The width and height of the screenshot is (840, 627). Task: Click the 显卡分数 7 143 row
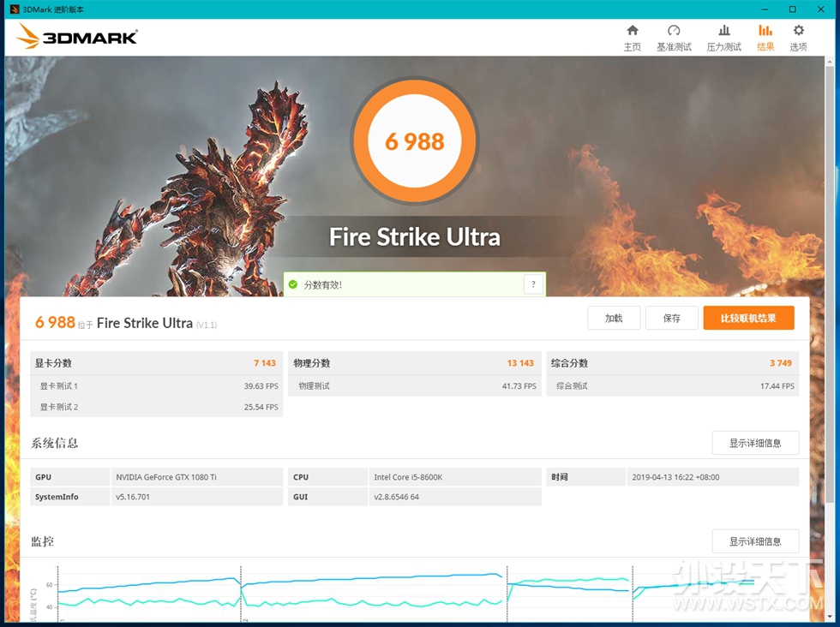click(x=156, y=363)
